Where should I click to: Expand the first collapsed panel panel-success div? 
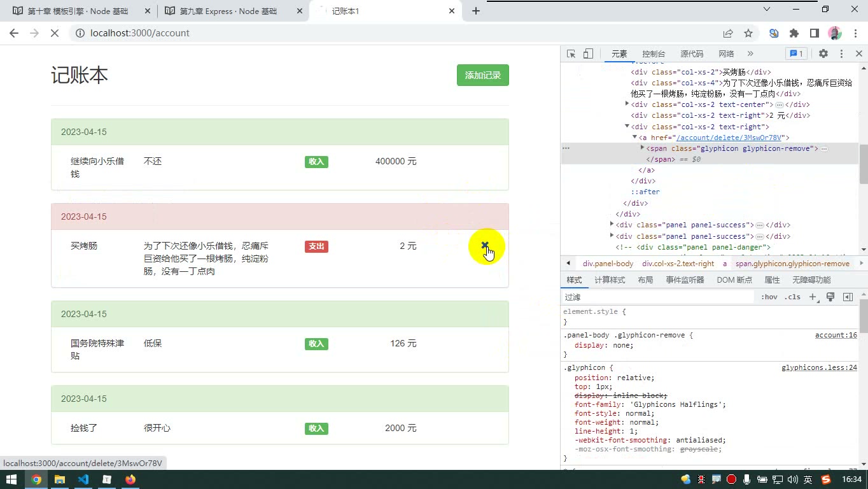click(x=612, y=224)
